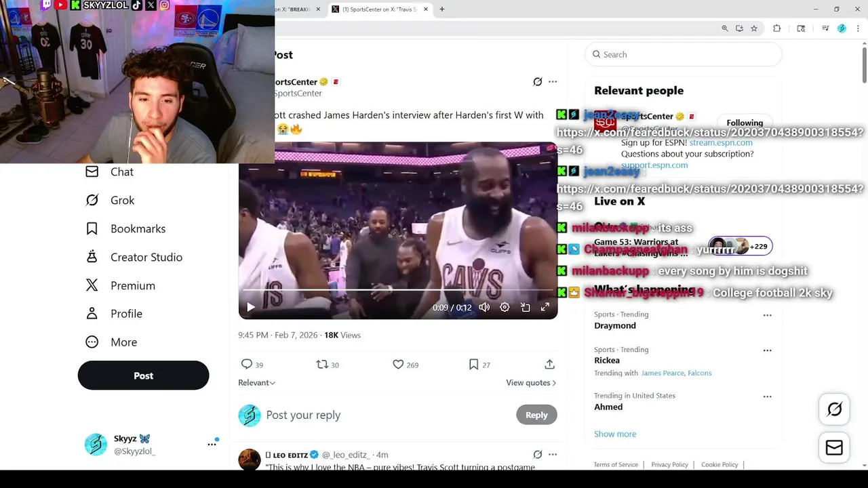Screen dimensions: 868x488
Task: Open more options for Rickea trend
Action: (767, 350)
